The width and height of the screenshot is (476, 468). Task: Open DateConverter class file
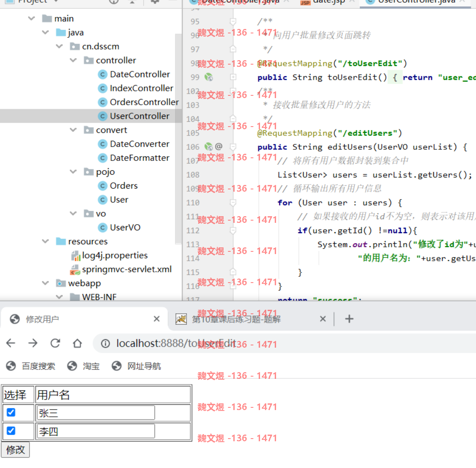(139, 144)
